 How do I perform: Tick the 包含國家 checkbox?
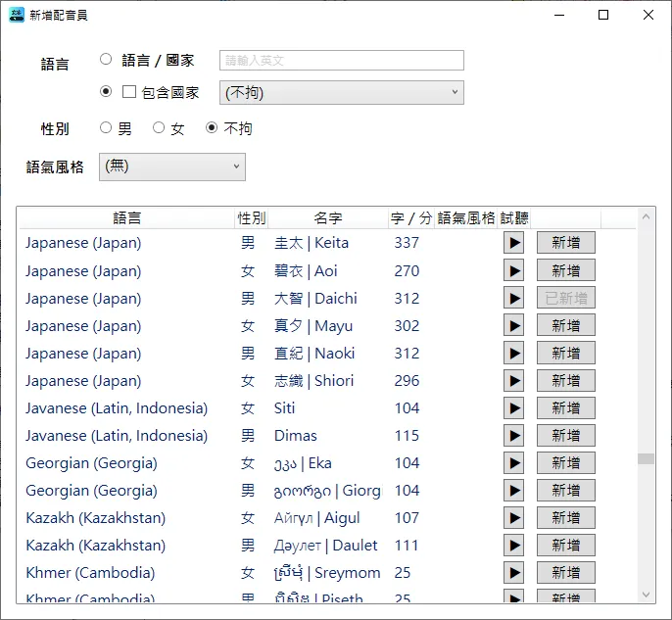[x=129, y=92]
